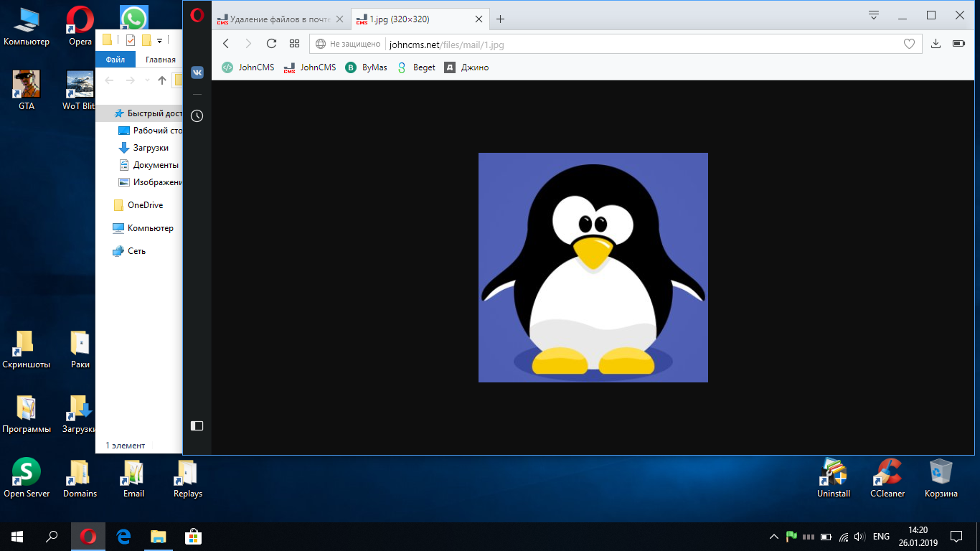Open Microsoft Edge from taskbar
980x551 pixels.
[x=123, y=537]
